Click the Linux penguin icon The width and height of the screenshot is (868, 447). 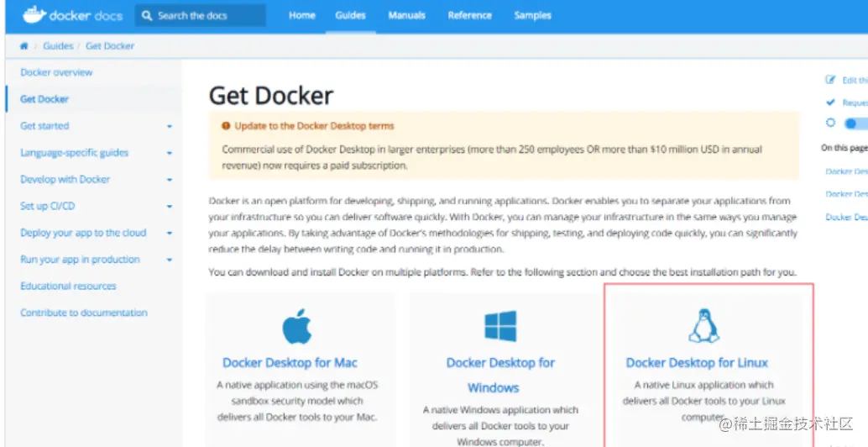tap(703, 326)
